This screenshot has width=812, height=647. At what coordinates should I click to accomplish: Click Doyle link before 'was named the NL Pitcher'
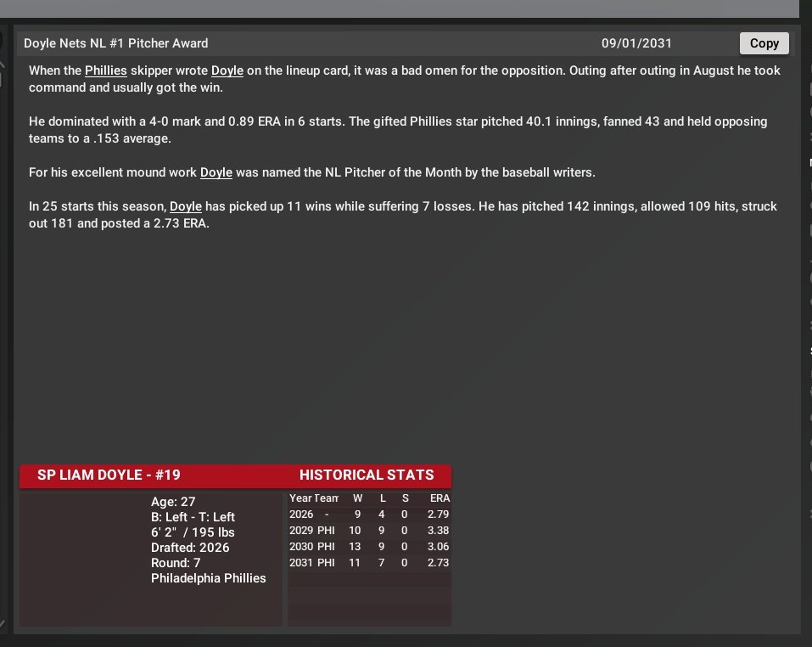tap(216, 172)
